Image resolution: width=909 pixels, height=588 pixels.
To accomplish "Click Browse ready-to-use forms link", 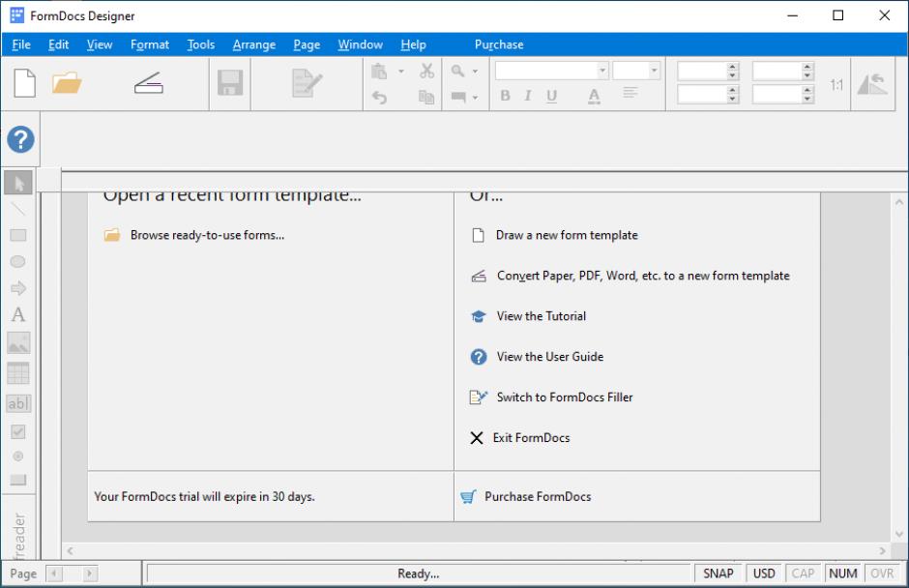I will [x=207, y=235].
